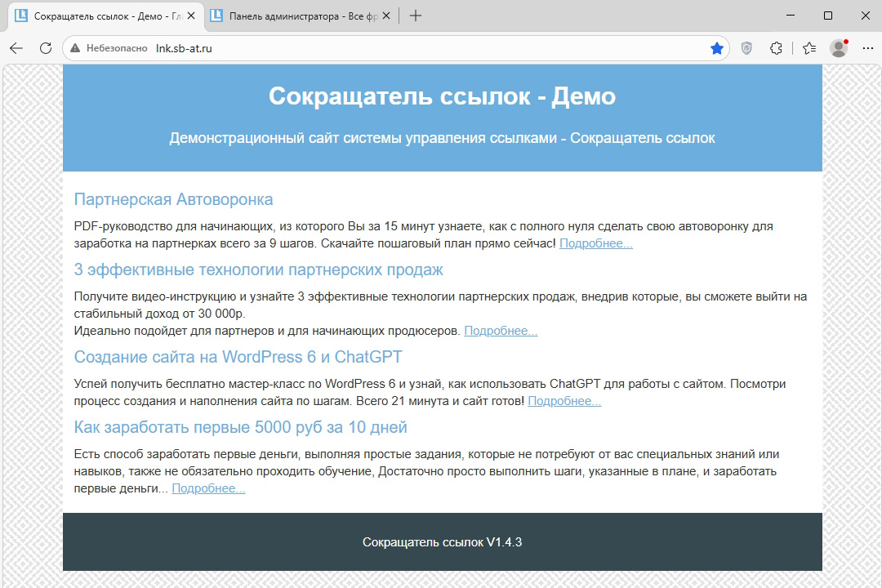Viewport: 882px width, 588px height.
Task: Click 'Создание сайта на WordPress 6 и ChatGPT'
Action: tap(238, 357)
